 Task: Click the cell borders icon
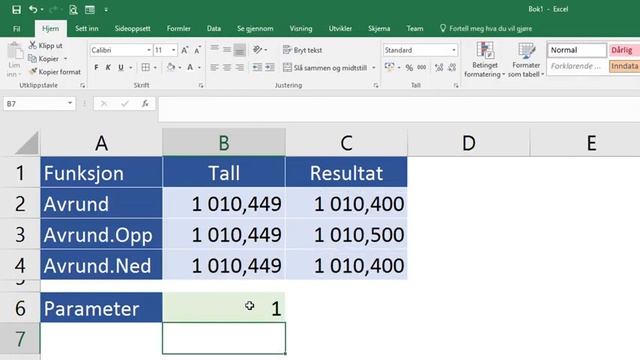(x=145, y=67)
